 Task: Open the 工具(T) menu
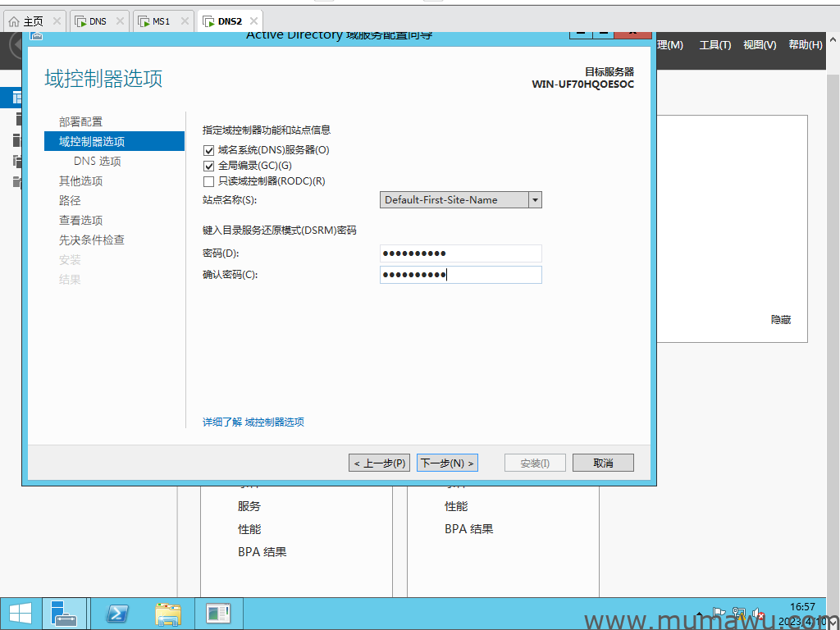(714, 45)
